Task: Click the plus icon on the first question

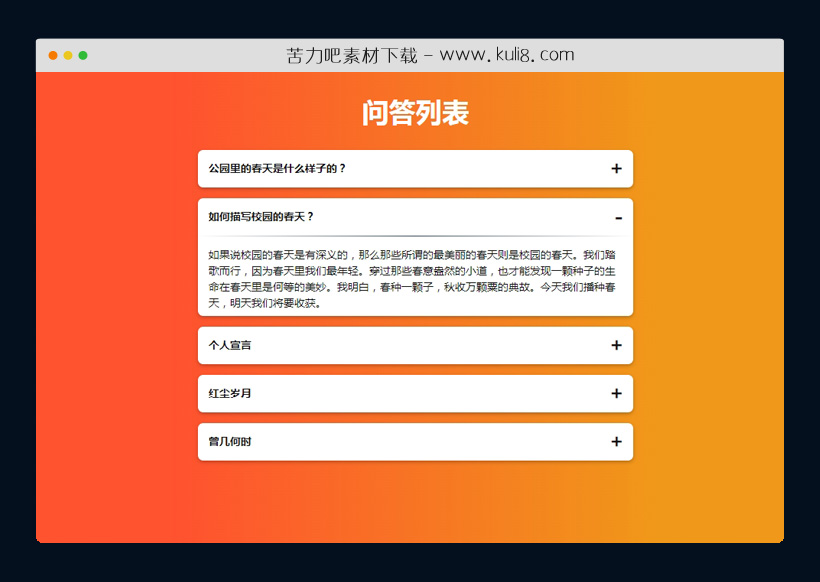Action: click(x=617, y=169)
